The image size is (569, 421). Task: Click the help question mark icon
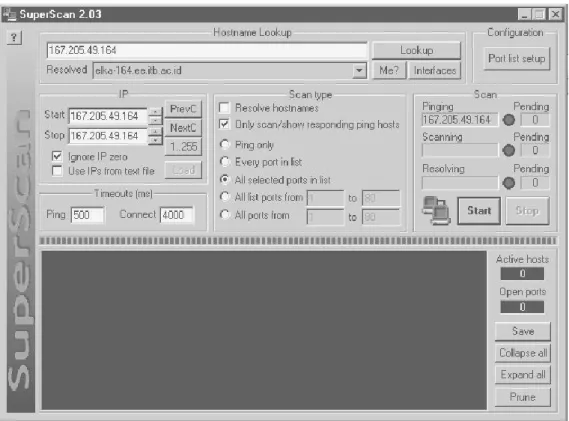click(14, 37)
